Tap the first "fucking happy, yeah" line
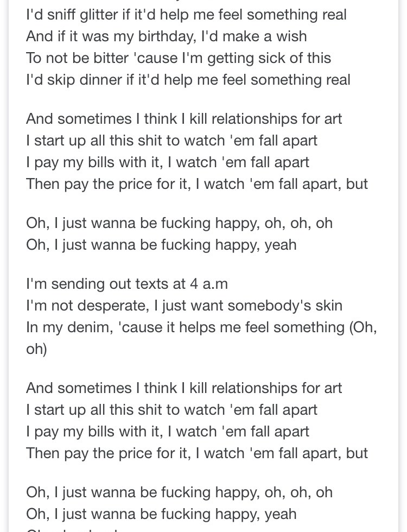407x532 pixels. tap(161, 245)
